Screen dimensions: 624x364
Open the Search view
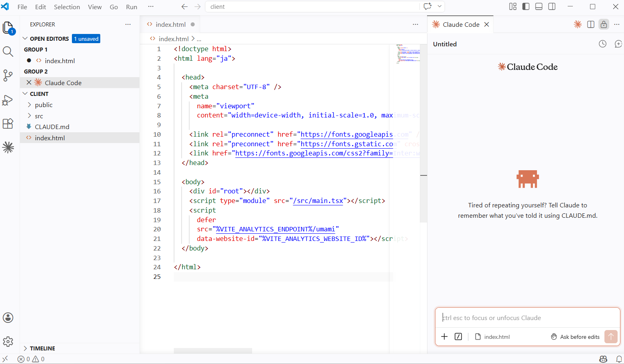point(8,52)
